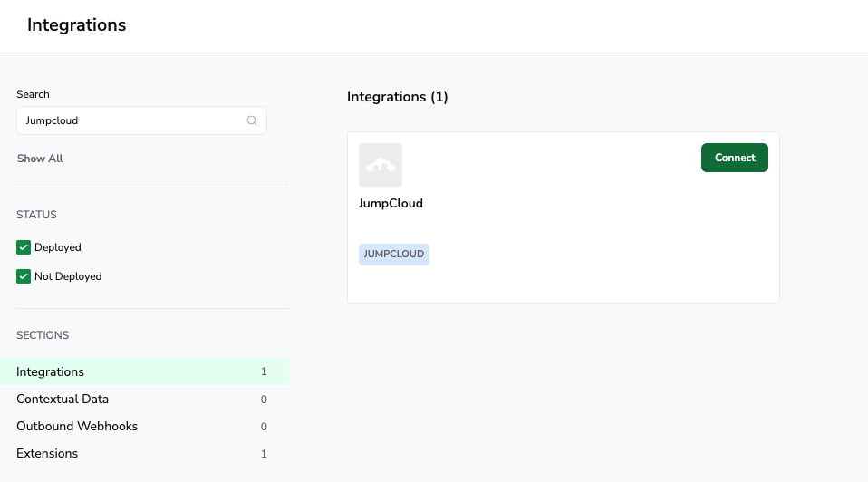This screenshot has width=868, height=482.
Task: Click into the Search input field
Action: tap(131, 120)
